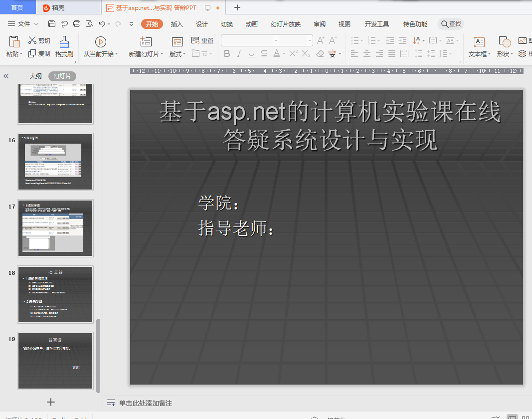Toggle Bold formatting

coord(227,54)
